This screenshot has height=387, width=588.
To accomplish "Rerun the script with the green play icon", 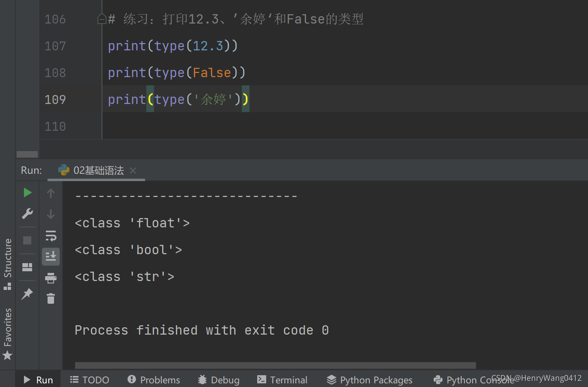I will point(27,192).
